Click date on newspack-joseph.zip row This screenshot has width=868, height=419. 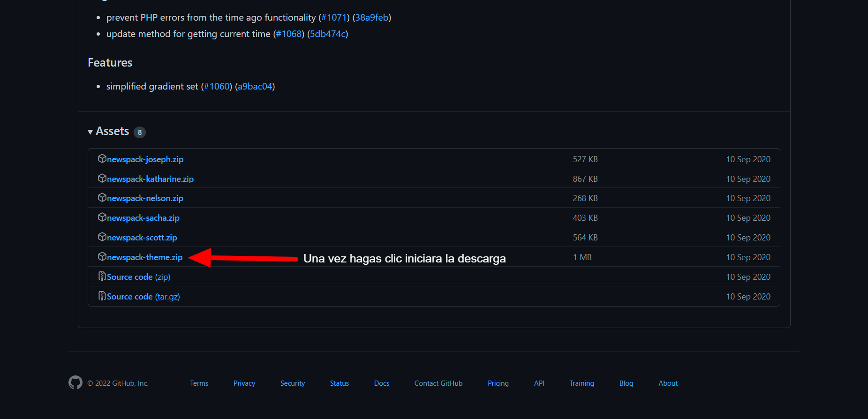click(748, 159)
